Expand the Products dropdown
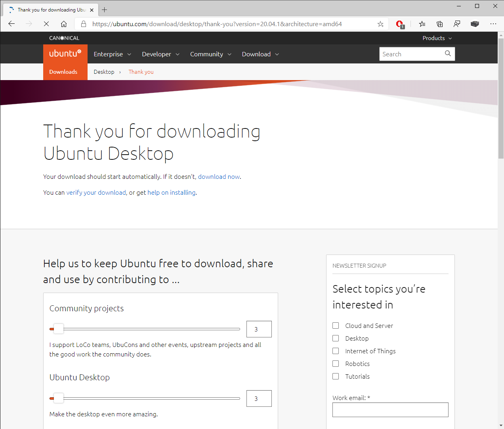 (x=437, y=38)
